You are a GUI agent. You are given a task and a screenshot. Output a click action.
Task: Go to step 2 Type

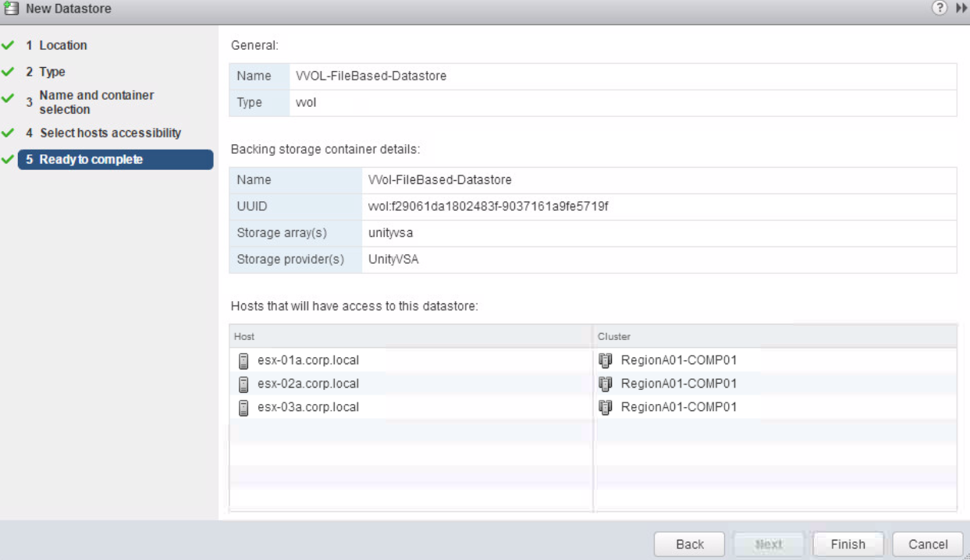[52, 72]
